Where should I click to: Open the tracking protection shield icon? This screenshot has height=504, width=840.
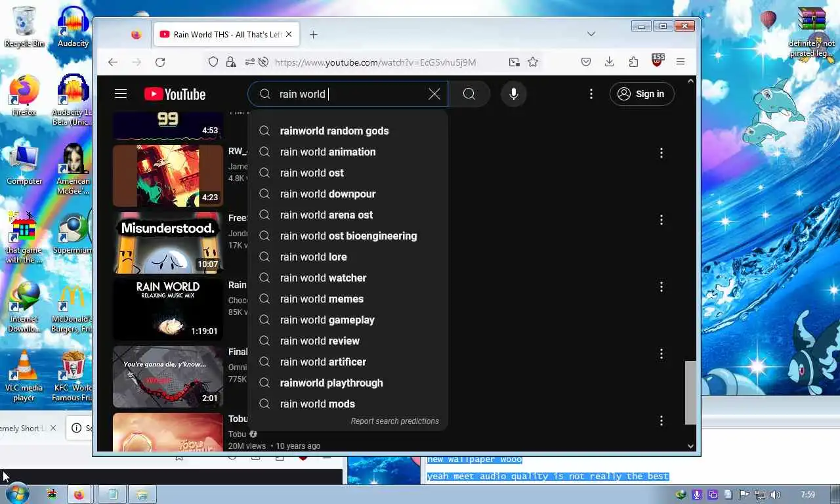(x=213, y=62)
